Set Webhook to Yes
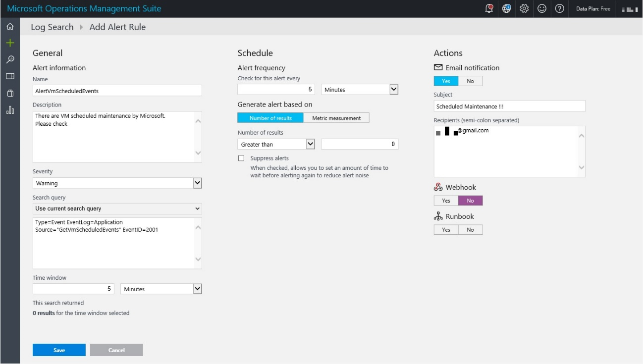Viewport: 643px width, 364px height. pos(446,201)
